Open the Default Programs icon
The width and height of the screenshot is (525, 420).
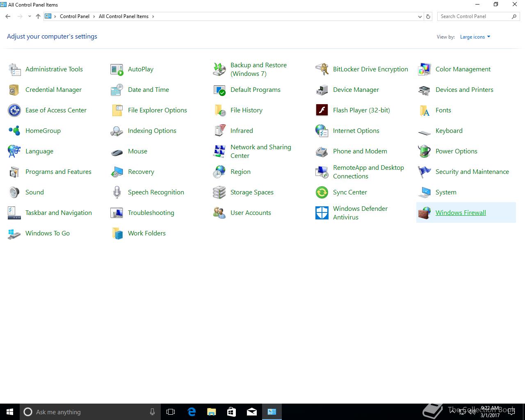tap(219, 90)
